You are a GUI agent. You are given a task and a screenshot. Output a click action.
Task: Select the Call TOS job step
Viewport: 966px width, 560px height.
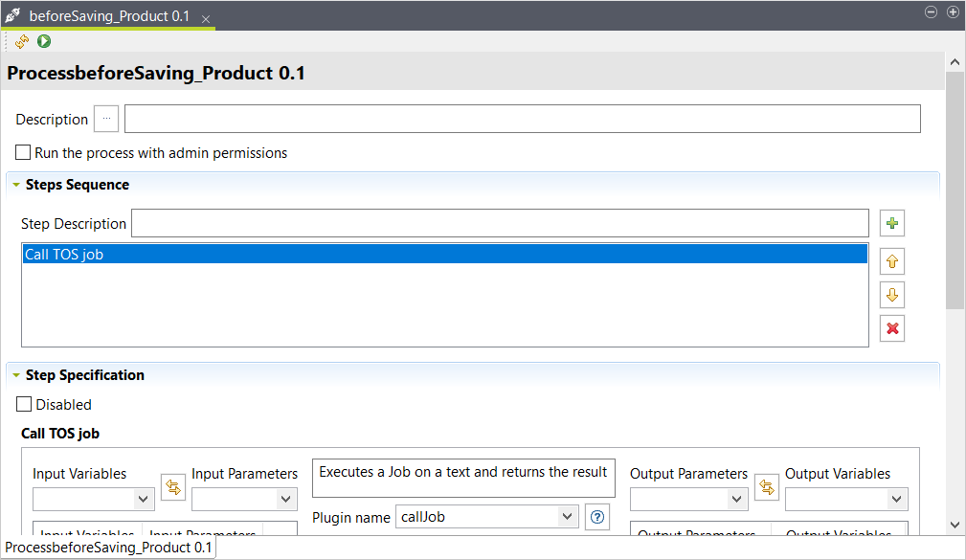(444, 254)
